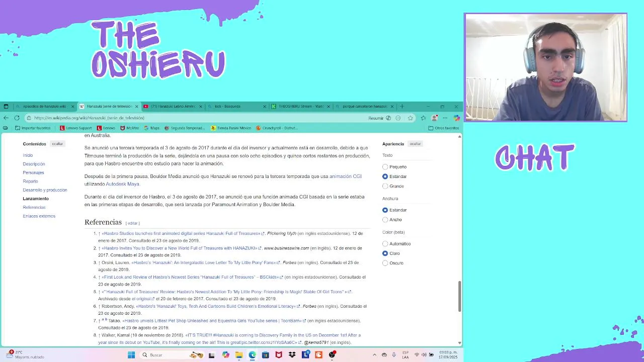Open File Explorer from taskbar
644x362 pixels.
coord(239,355)
